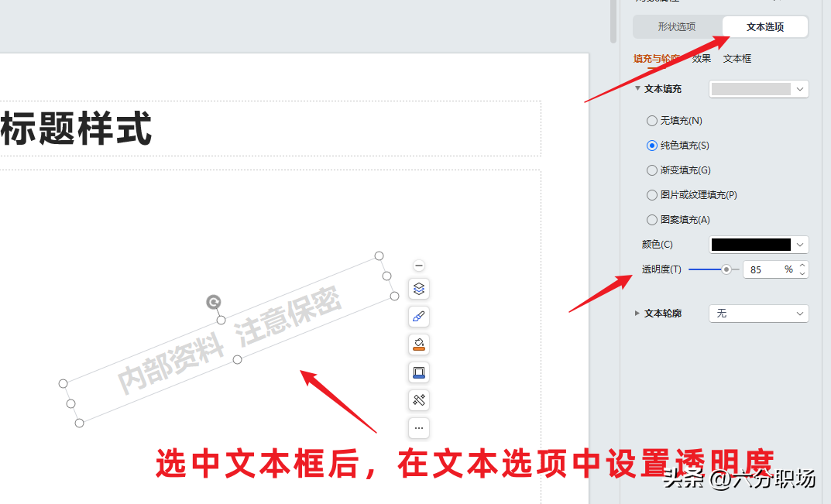The width and height of the screenshot is (831, 504).
Task: Open the text outline (文本轮廓) dropdown
Action: pyautogui.click(x=759, y=314)
